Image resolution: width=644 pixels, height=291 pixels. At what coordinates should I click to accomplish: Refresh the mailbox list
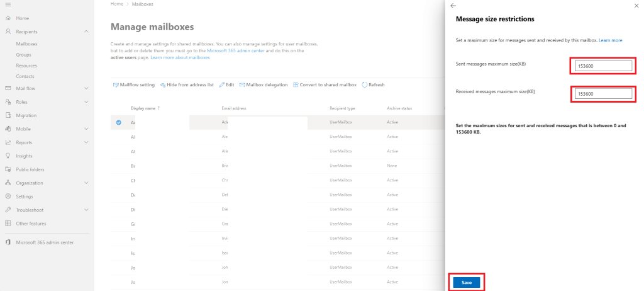point(374,85)
